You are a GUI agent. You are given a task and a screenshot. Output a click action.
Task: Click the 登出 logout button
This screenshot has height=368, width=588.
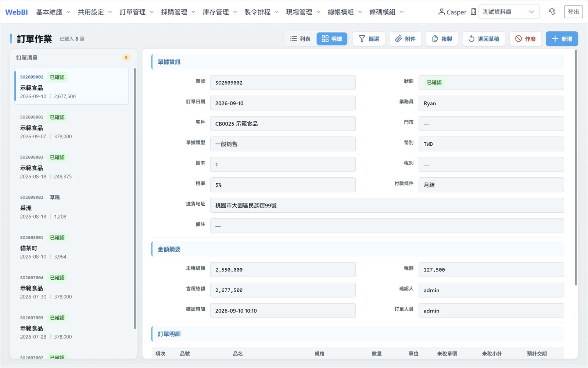click(x=573, y=12)
